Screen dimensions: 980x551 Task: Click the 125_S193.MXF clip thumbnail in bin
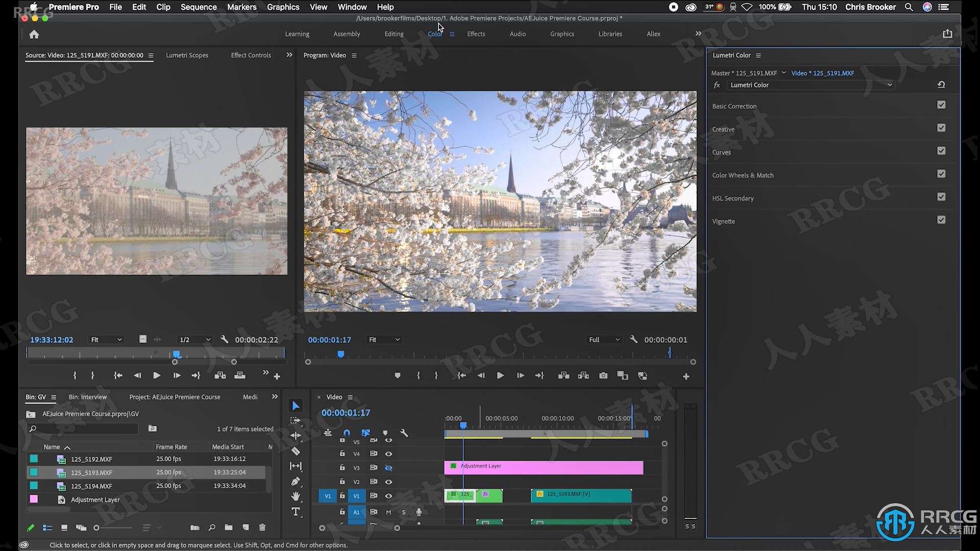62,472
